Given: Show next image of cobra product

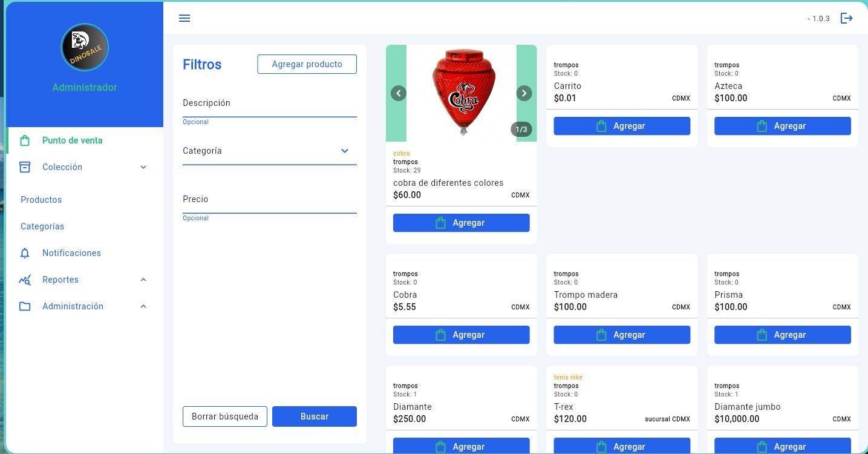Looking at the screenshot, I should pyautogui.click(x=524, y=93).
